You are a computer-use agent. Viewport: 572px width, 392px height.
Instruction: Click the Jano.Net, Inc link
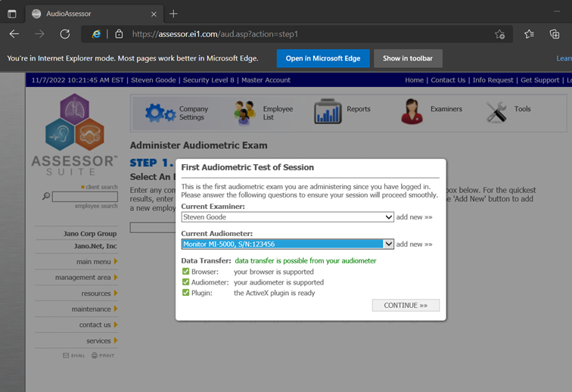point(95,246)
